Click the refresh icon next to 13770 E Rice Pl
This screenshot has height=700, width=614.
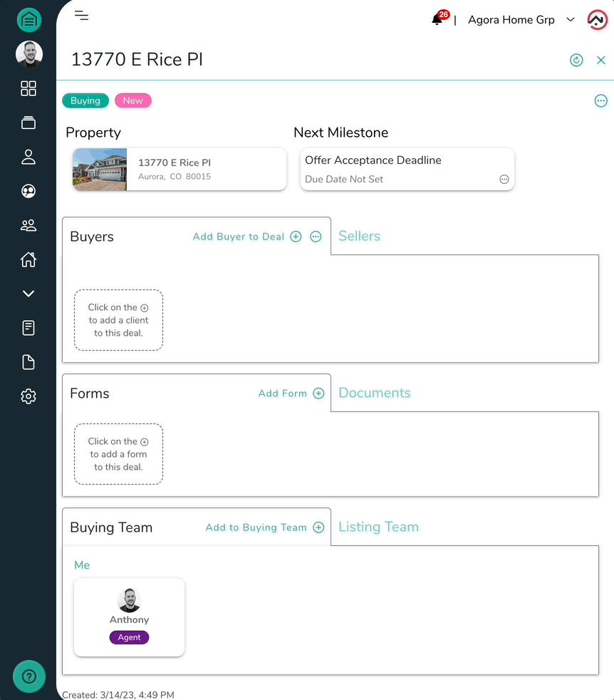[576, 60]
